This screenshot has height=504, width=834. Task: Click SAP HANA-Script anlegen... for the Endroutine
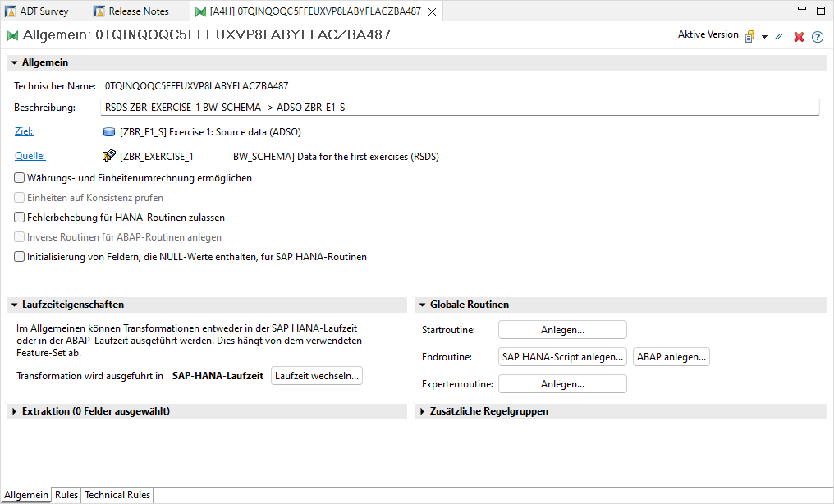(x=562, y=357)
